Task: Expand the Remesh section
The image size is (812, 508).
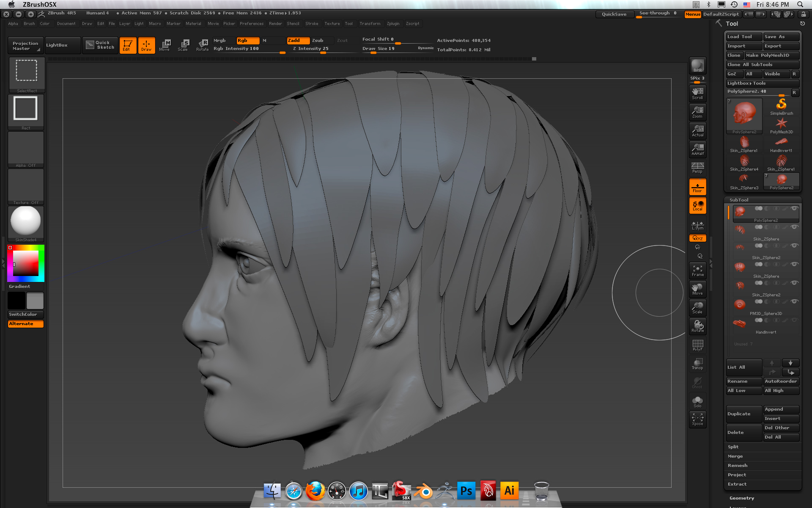Action: [x=738, y=466]
